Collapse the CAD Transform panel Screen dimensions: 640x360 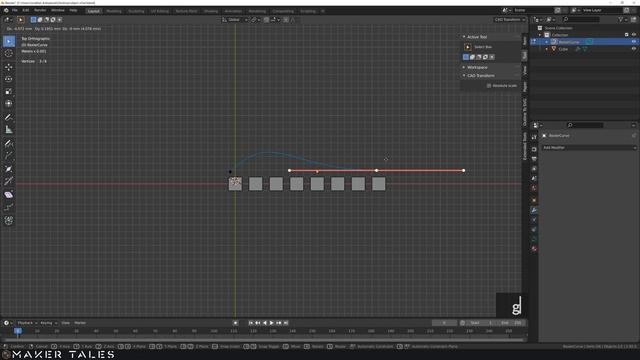[464, 76]
